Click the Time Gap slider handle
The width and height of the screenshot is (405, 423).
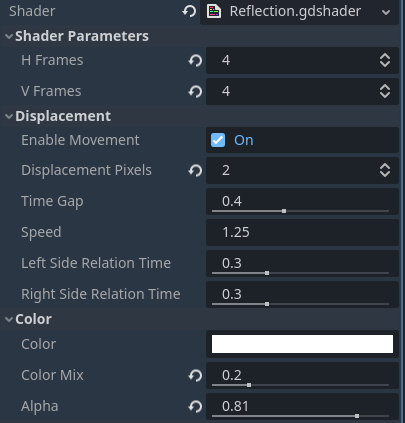pyautogui.click(x=284, y=211)
